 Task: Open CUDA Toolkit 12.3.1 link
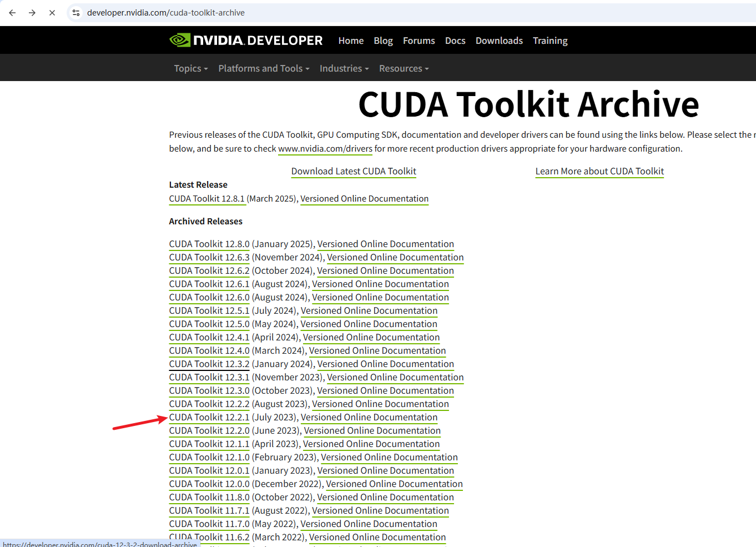point(209,377)
